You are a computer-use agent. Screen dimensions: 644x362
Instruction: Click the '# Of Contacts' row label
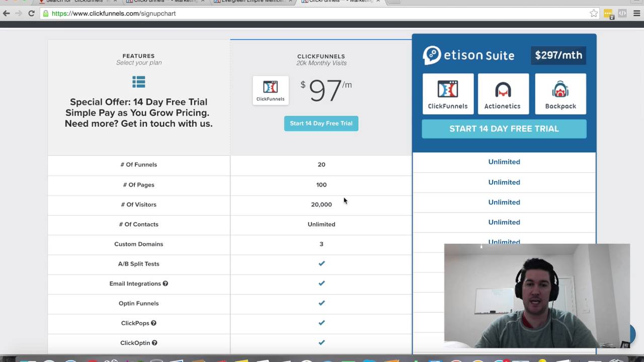[x=138, y=224]
